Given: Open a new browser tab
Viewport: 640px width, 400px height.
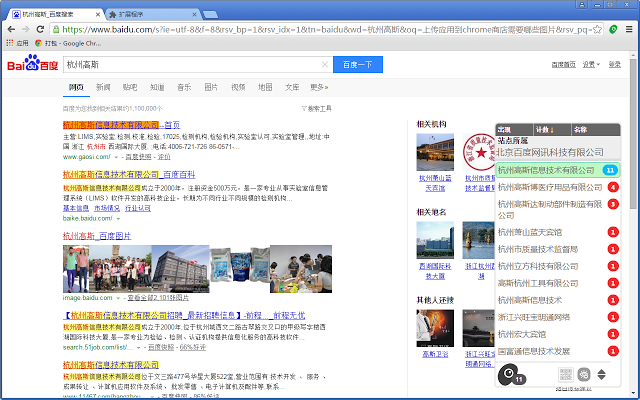Looking at the screenshot, I should point(210,15).
